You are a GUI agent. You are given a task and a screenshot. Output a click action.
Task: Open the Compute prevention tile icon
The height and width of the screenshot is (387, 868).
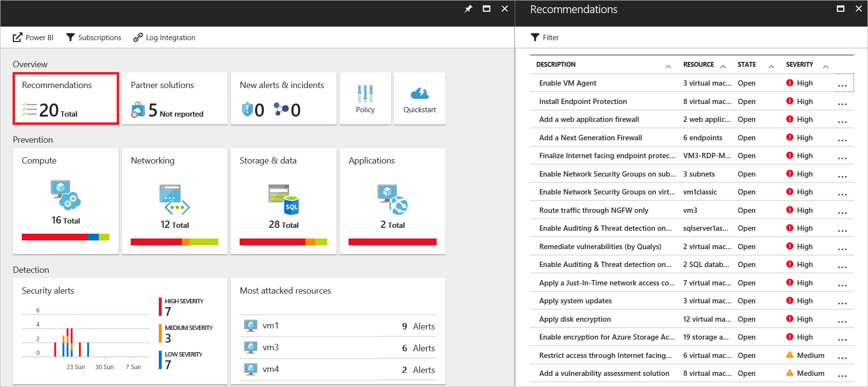65,195
